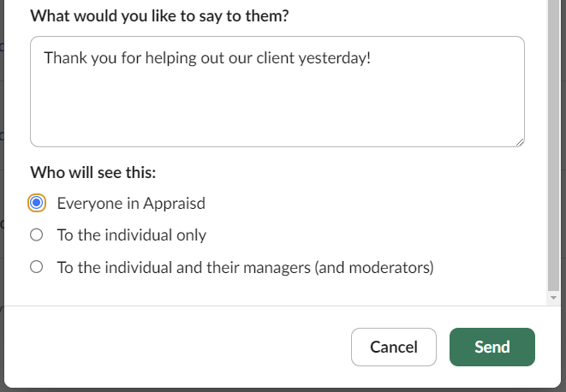Select the Everyone in Appraisd radio button
Screen dimensions: 566x392
(x=37, y=203)
